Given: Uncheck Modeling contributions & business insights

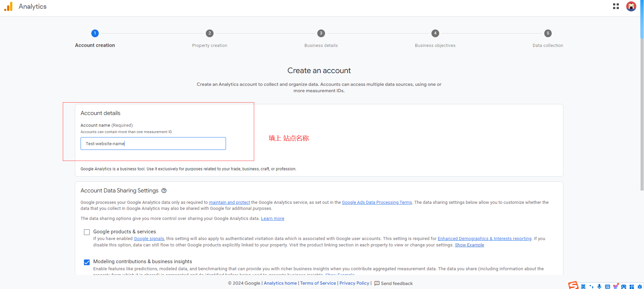Looking at the screenshot, I should [87, 262].
